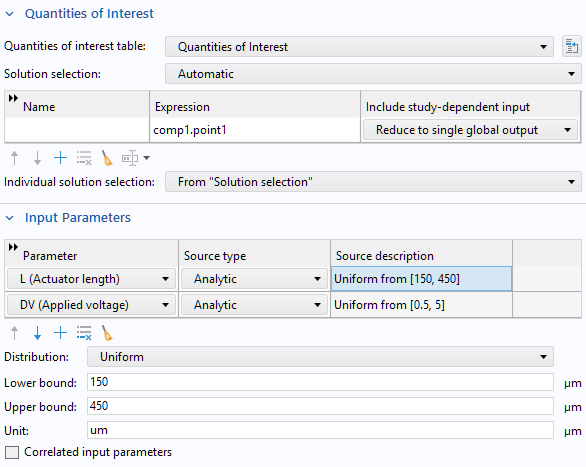The height and width of the screenshot is (467, 586).
Task: Open DV (Applied voltage) parameter dropdown
Action: click(x=91, y=305)
